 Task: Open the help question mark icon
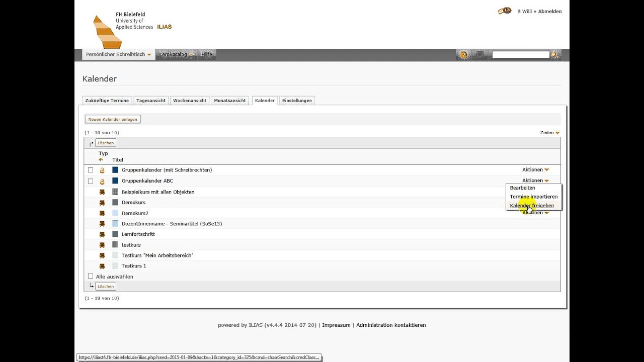[x=463, y=55]
